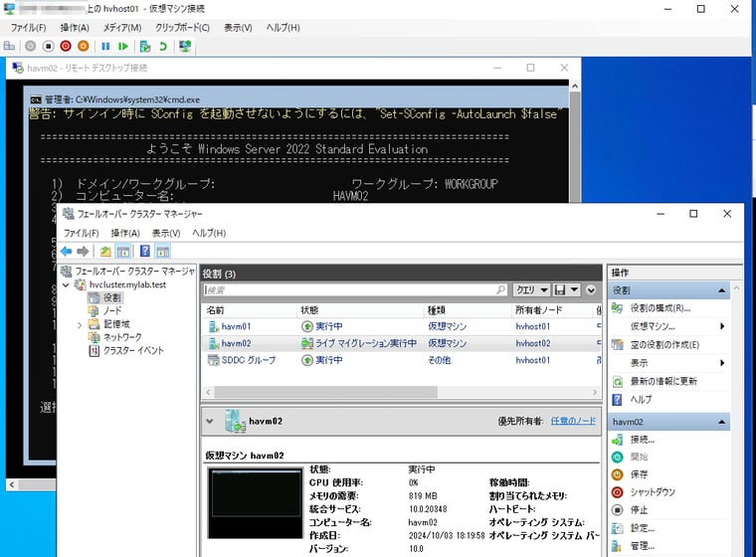Viewport: 756px width, 557px height.
Task: Open クリップボード menu
Action: [x=182, y=28]
